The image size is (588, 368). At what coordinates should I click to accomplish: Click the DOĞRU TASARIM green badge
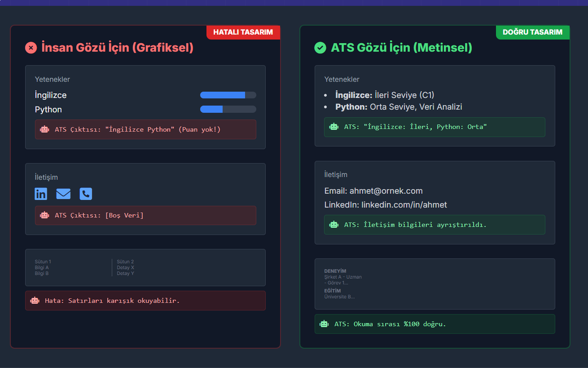point(533,32)
